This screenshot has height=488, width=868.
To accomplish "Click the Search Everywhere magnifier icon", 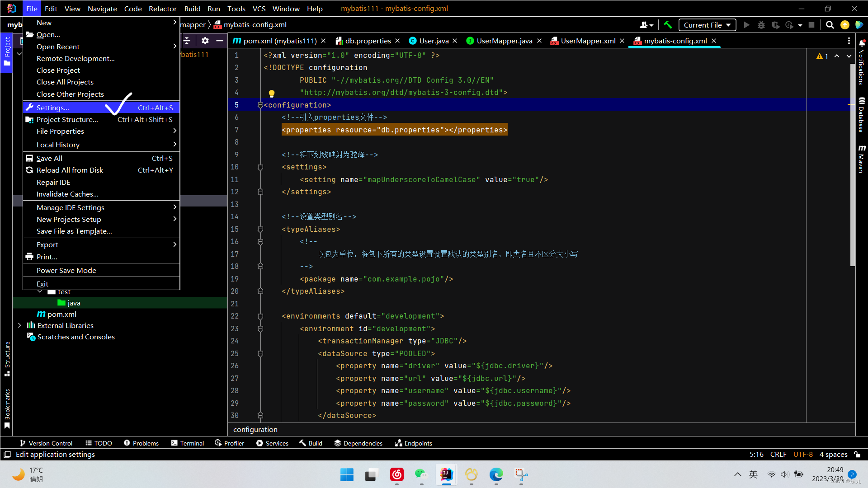I will [x=830, y=25].
